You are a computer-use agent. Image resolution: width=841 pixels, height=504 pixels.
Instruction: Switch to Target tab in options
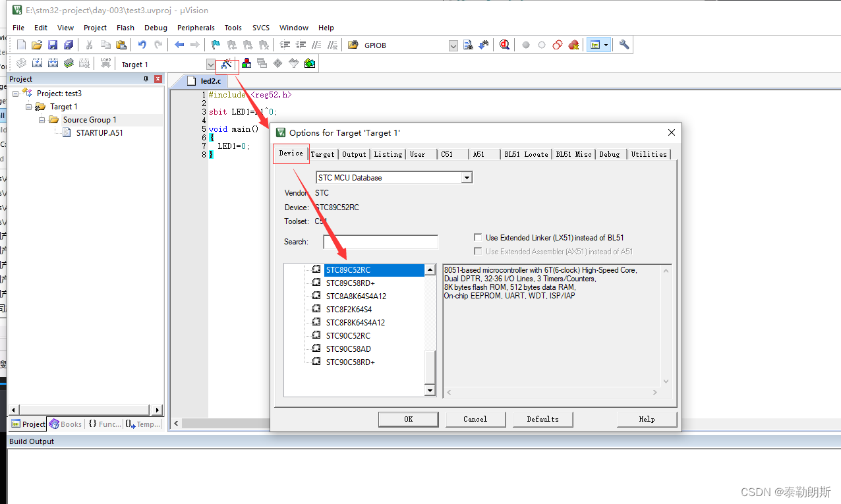click(323, 154)
